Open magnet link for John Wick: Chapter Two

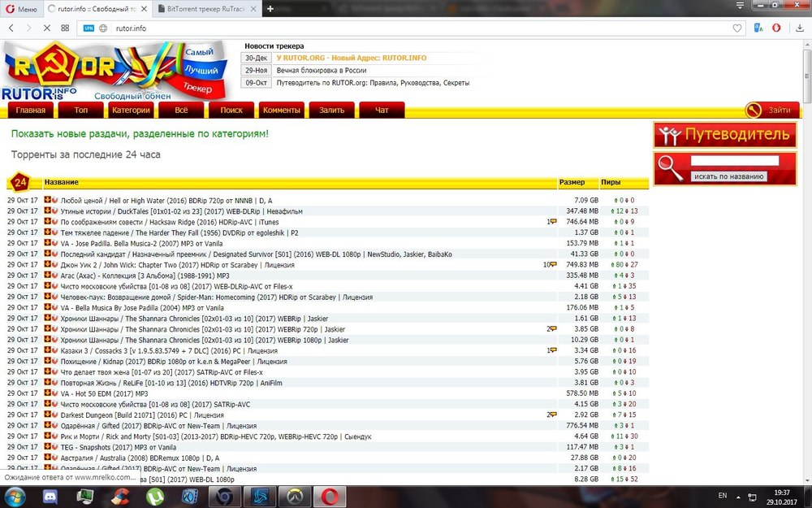[54, 264]
